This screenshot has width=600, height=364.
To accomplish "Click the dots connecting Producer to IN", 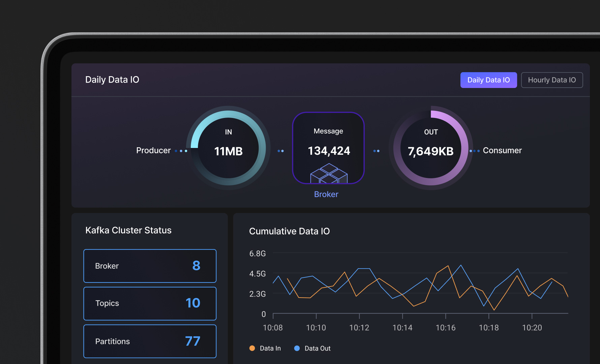I will 181,151.
